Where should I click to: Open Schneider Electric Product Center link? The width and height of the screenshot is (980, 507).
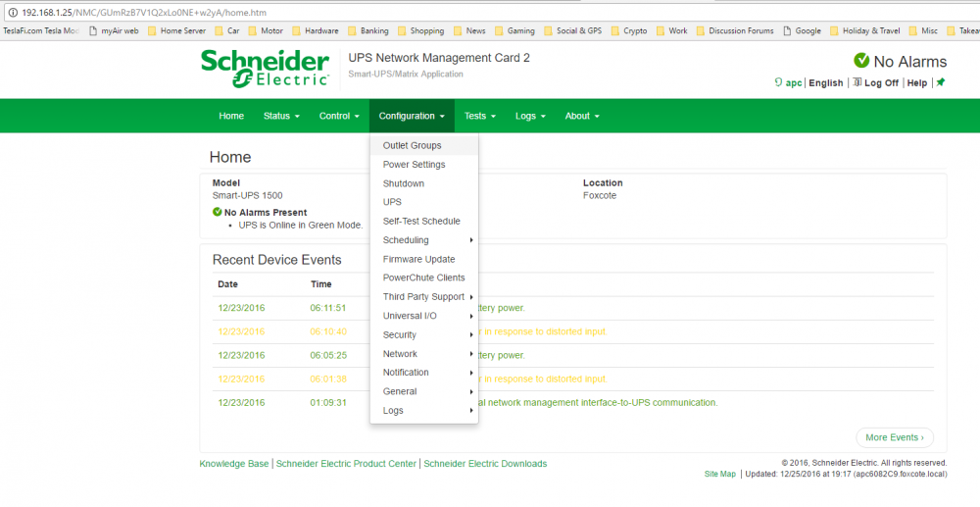[x=346, y=464]
